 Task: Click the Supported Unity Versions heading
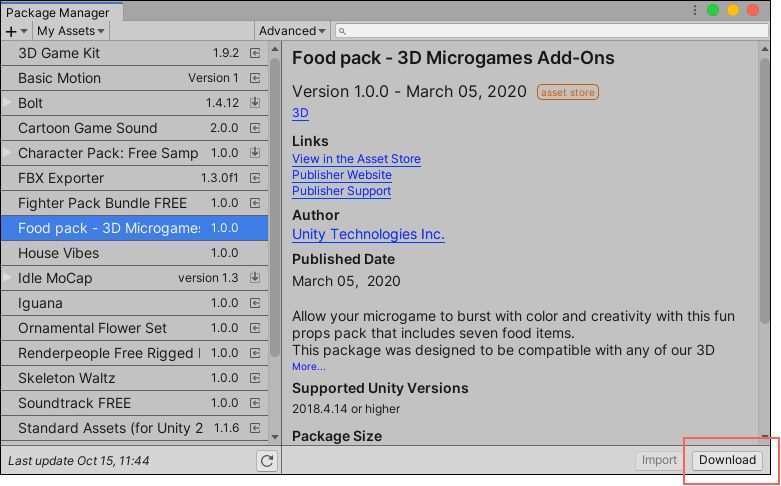tap(380, 388)
